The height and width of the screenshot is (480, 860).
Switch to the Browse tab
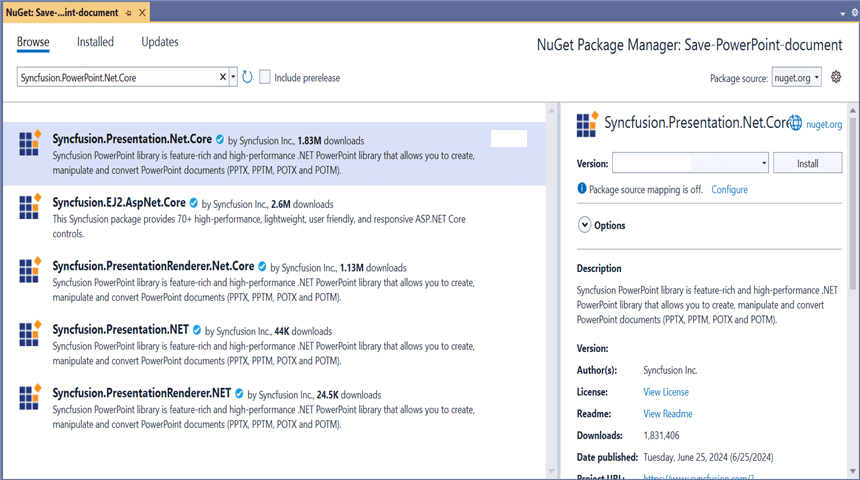tap(33, 42)
